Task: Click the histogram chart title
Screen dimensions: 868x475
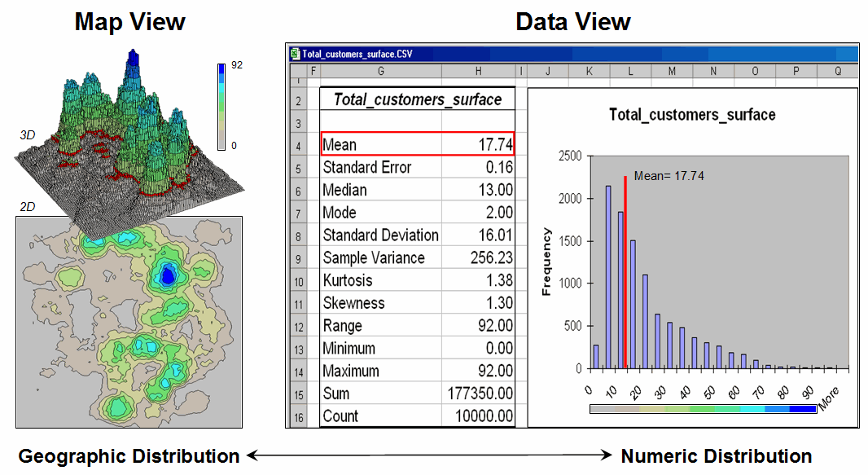Action: (x=692, y=115)
